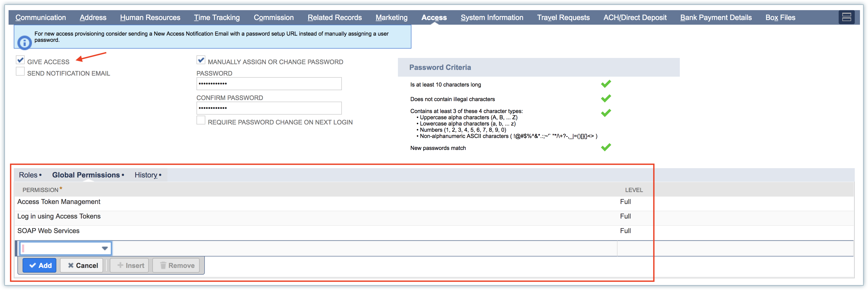Click the Insert button
This screenshot has height=290, width=868.
pos(130,265)
